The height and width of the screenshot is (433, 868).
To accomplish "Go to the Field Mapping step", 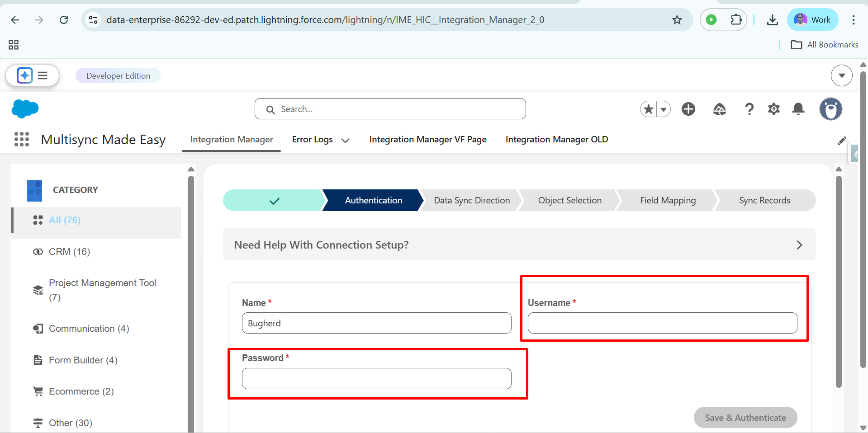I will [x=668, y=201].
